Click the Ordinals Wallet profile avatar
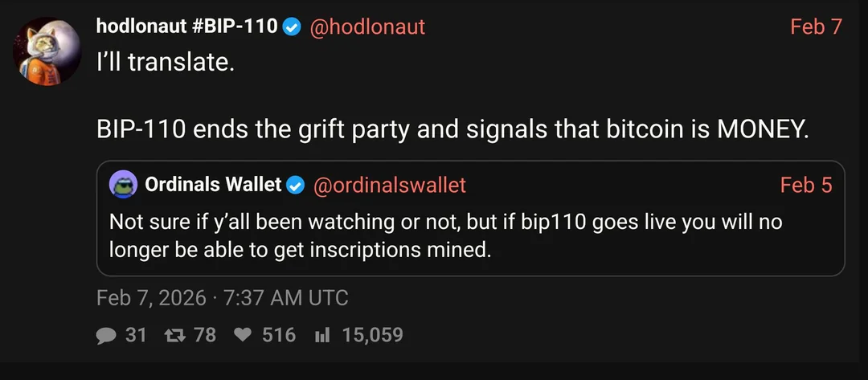Screen dimensions: 868x380 point(124,186)
